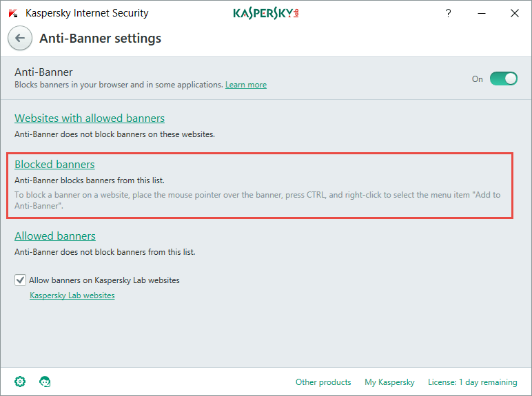Screen dimensions: 532x396
Task: Open My Kaspersky in the footer
Action: (389, 382)
